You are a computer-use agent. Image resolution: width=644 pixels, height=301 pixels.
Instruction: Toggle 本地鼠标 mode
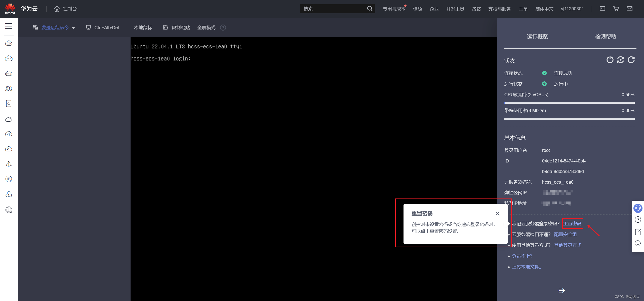(143, 28)
